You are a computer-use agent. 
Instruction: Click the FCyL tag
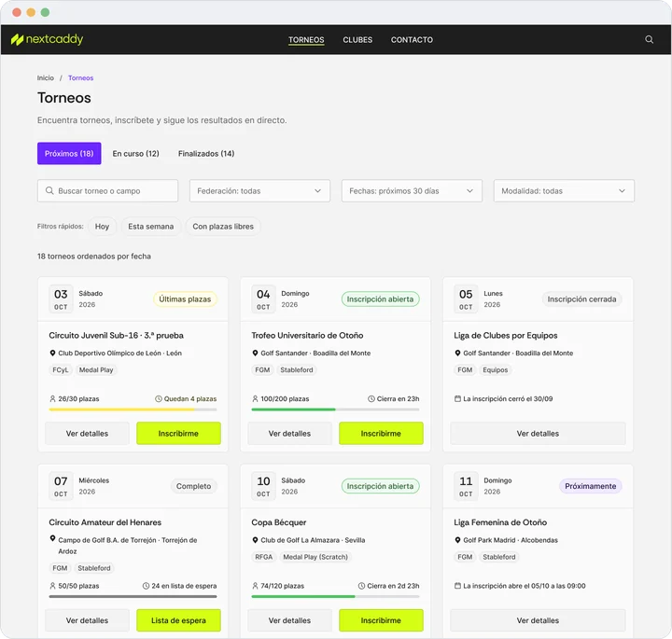click(61, 369)
